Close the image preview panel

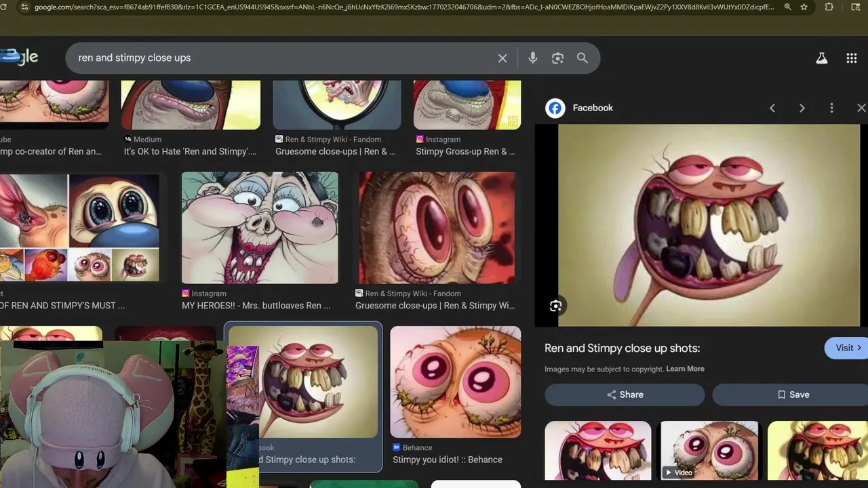[861, 108]
